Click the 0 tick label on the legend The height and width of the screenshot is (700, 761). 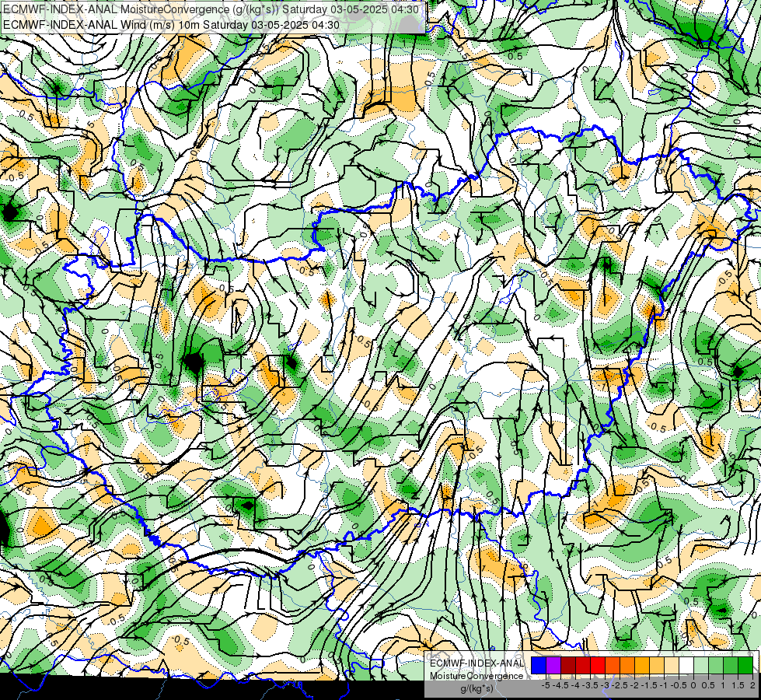pyautogui.click(x=693, y=685)
